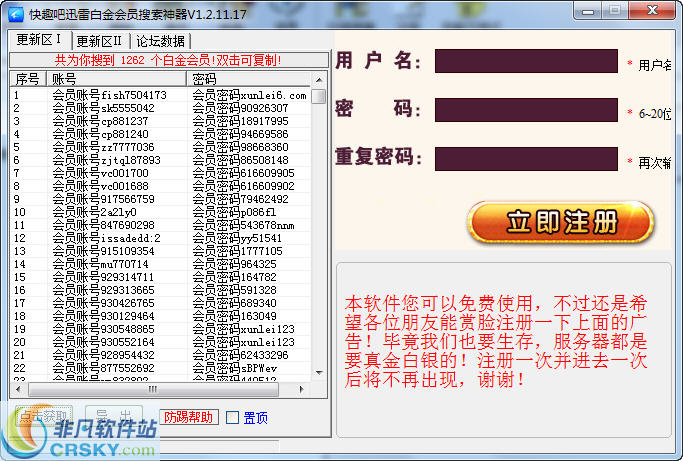683x461 pixels.
Task: Open the 更新区II tab
Action: [x=99, y=41]
